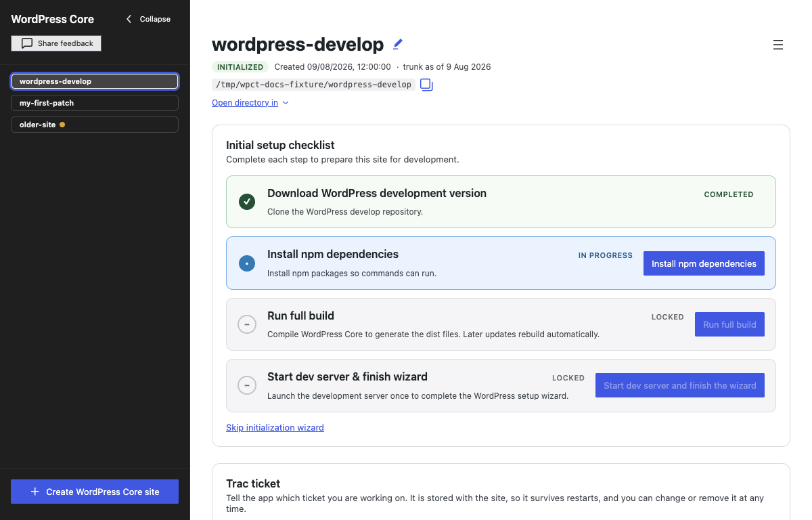This screenshot has height=520, width=812.
Task: Open the hamburger menu icon
Action: tap(778, 45)
